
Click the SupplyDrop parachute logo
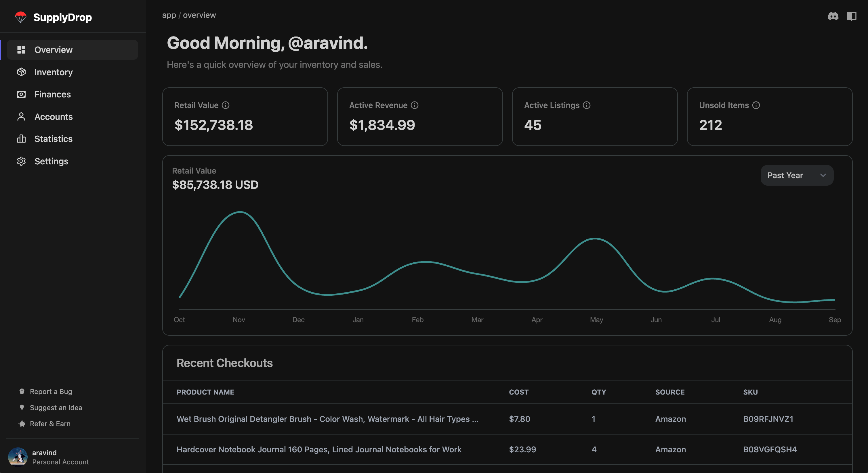pyautogui.click(x=20, y=17)
